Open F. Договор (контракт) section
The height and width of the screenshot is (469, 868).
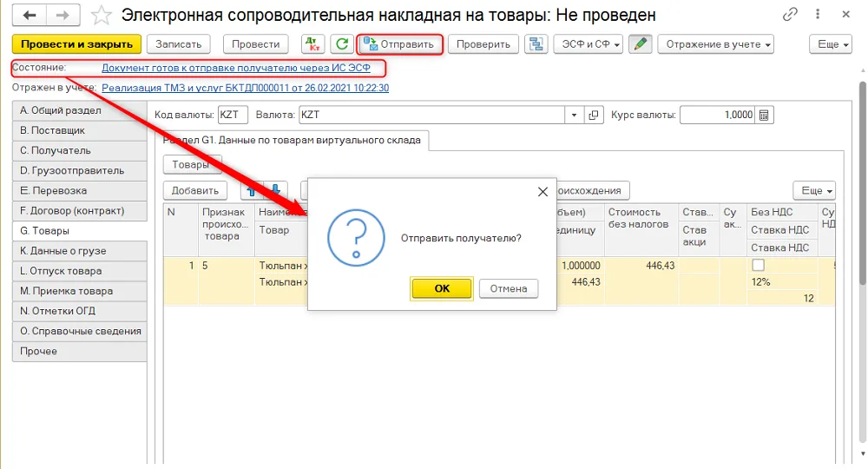coord(80,210)
